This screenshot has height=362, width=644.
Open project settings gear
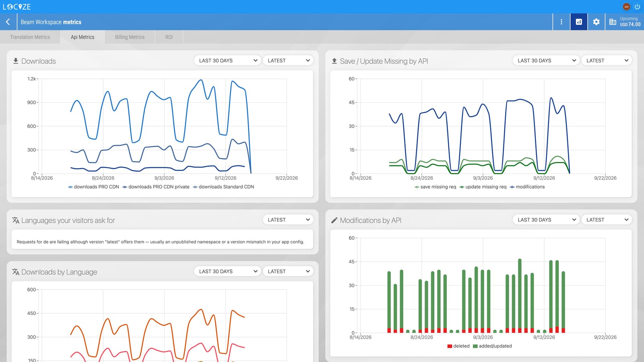(x=596, y=22)
